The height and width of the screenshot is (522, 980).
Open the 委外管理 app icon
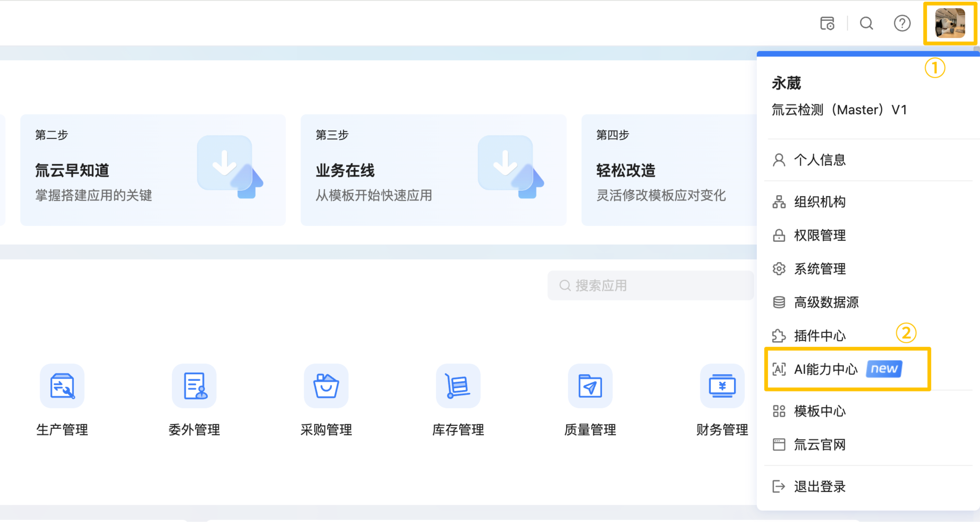[194, 386]
